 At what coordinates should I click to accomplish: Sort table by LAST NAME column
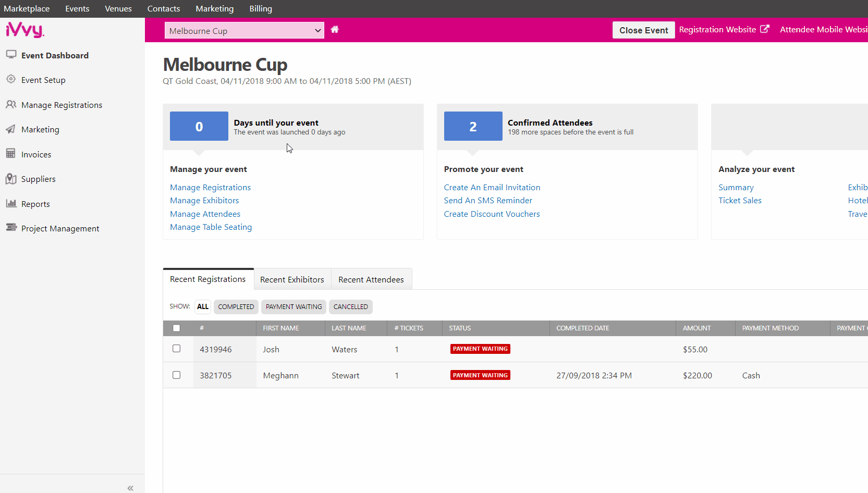pyautogui.click(x=349, y=328)
